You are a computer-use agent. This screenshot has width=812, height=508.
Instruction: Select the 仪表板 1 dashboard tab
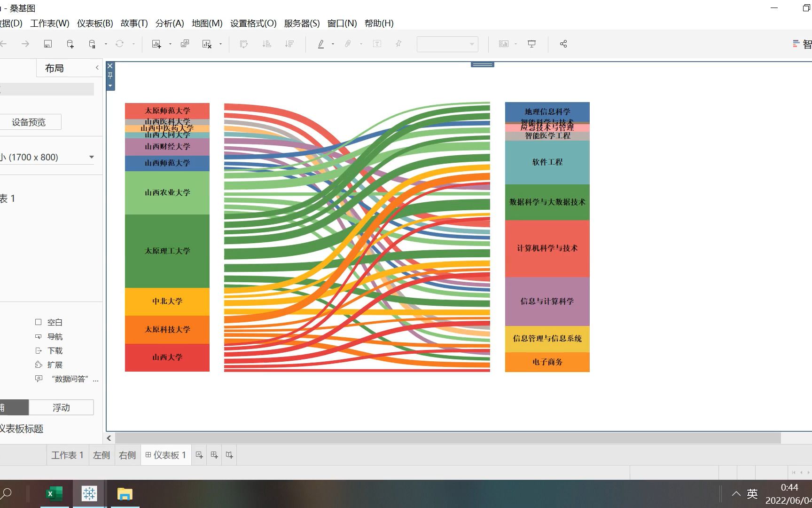[x=166, y=455]
